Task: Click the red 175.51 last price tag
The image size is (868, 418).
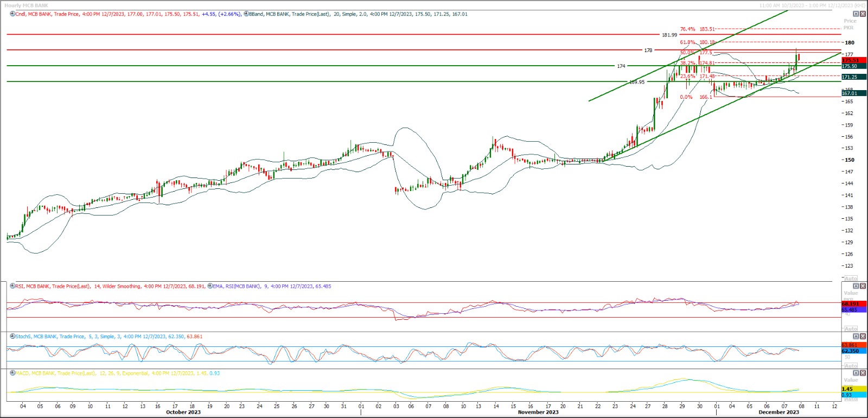Action: tap(850, 60)
